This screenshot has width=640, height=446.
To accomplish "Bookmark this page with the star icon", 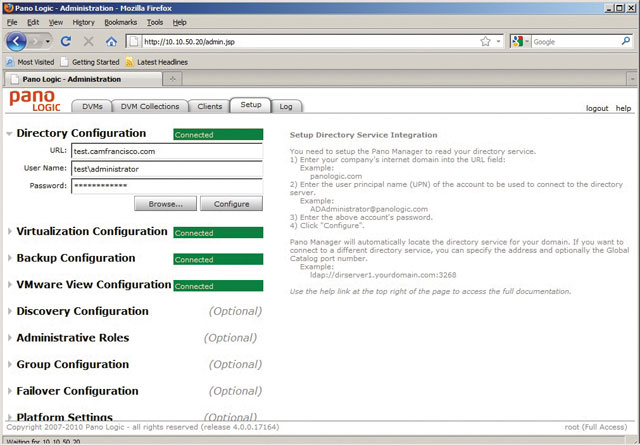I will pos(485,41).
